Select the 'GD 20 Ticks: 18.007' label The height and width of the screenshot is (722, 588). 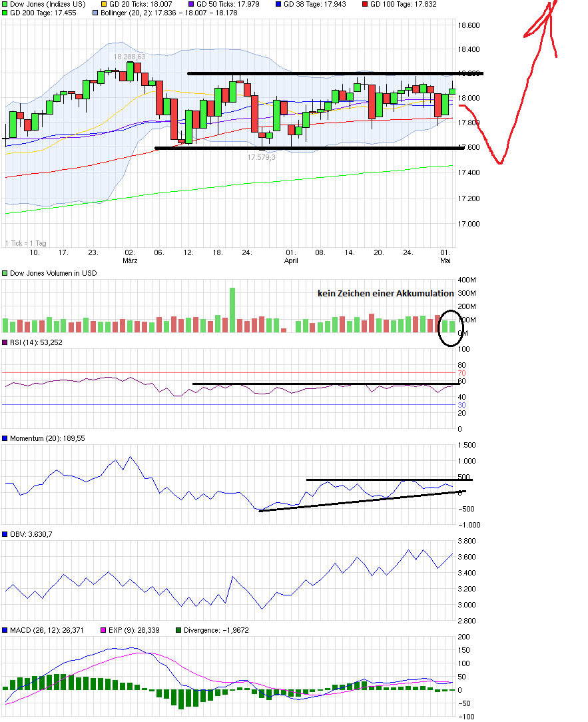click(x=141, y=4)
